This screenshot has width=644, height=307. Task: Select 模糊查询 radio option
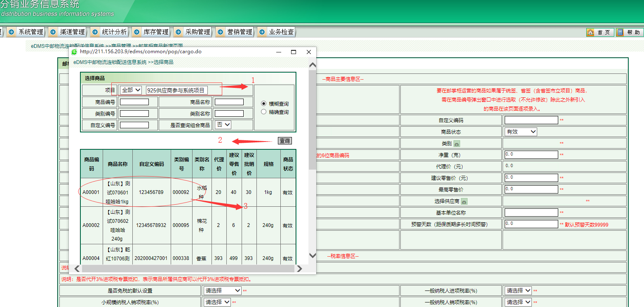tap(264, 104)
